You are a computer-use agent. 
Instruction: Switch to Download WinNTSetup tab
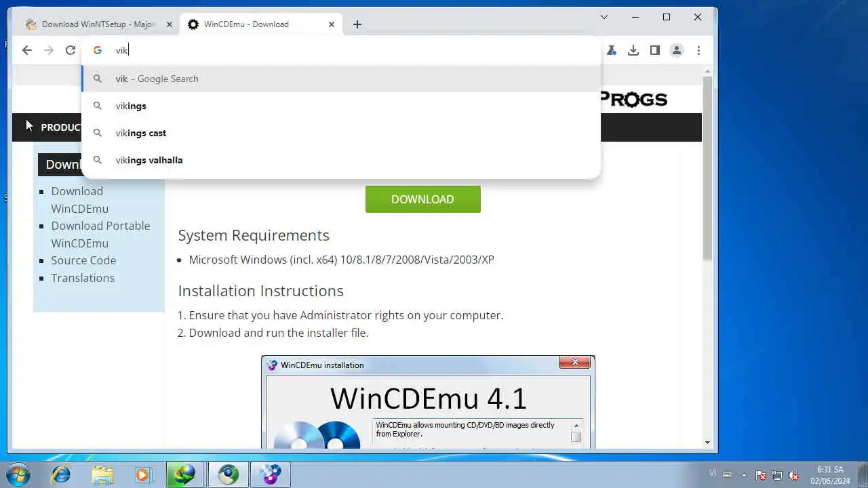point(99,24)
